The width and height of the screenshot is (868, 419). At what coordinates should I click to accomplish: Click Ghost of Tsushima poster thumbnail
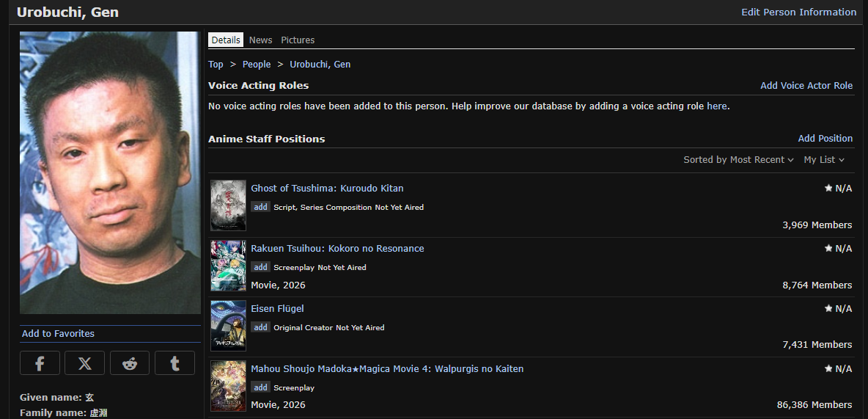(228, 205)
